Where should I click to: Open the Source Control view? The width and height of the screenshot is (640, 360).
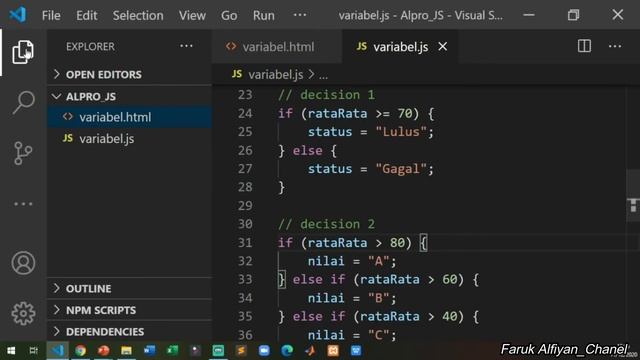coord(23,153)
